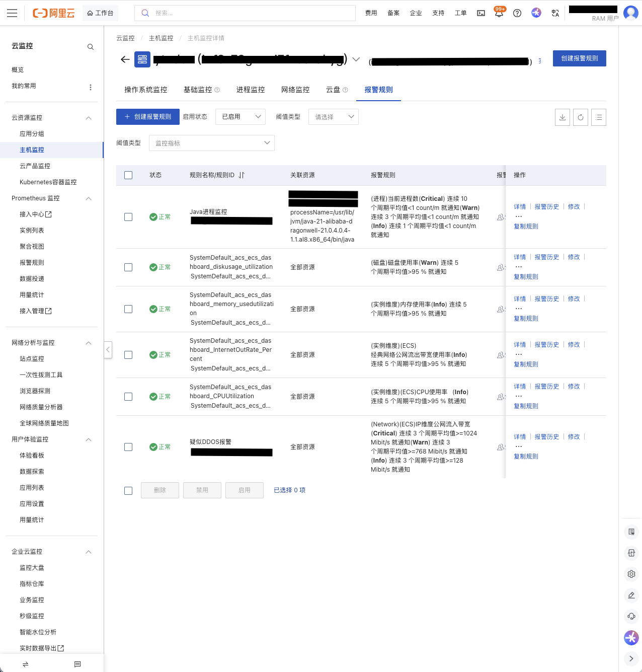The height and width of the screenshot is (672, 642).
Task: Expand the 监控指标 dropdown
Action: pos(212,143)
